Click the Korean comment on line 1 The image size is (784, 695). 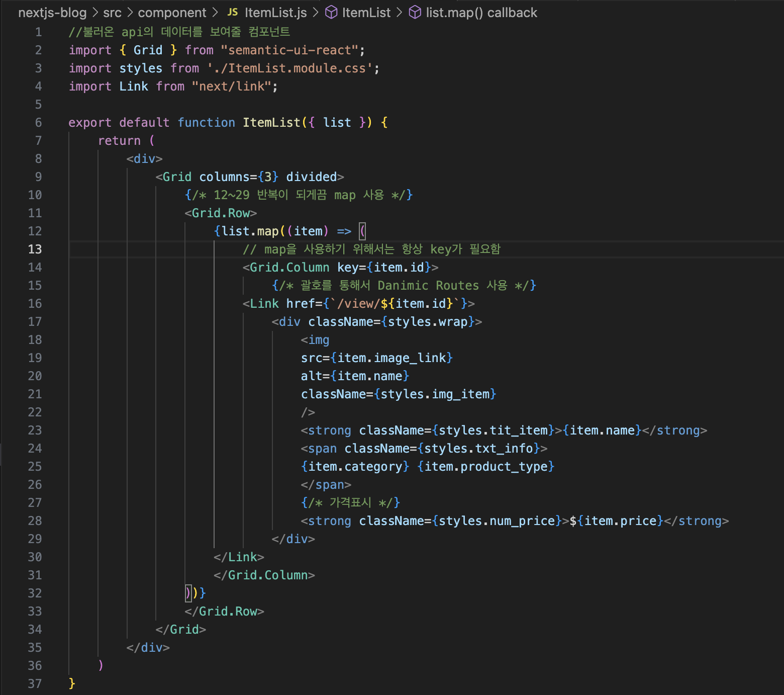(179, 32)
